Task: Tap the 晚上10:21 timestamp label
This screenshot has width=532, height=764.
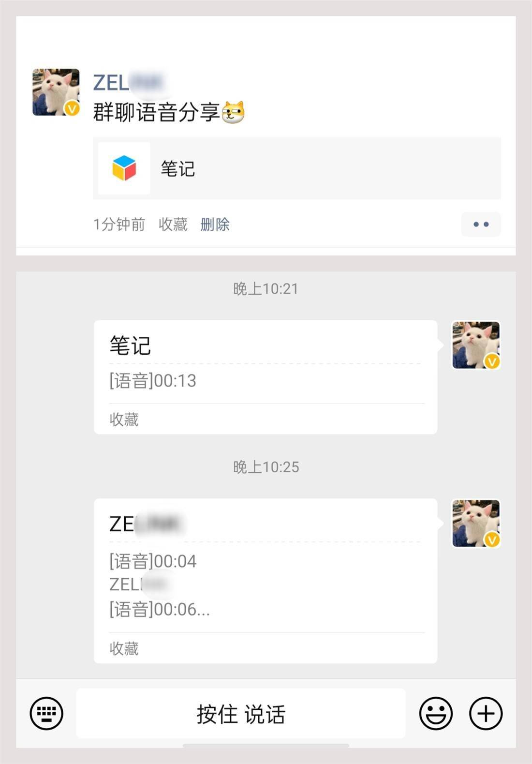Action: [266, 289]
